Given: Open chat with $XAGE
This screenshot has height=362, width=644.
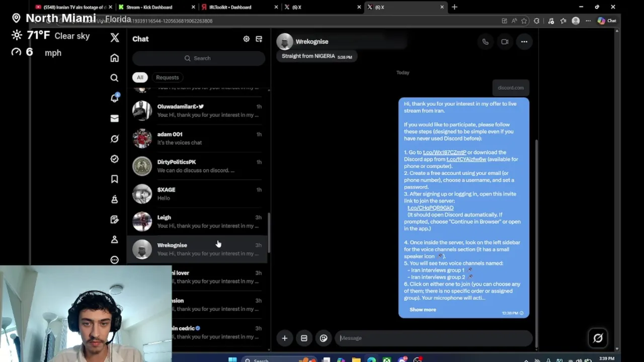Looking at the screenshot, I should pos(197,194).
